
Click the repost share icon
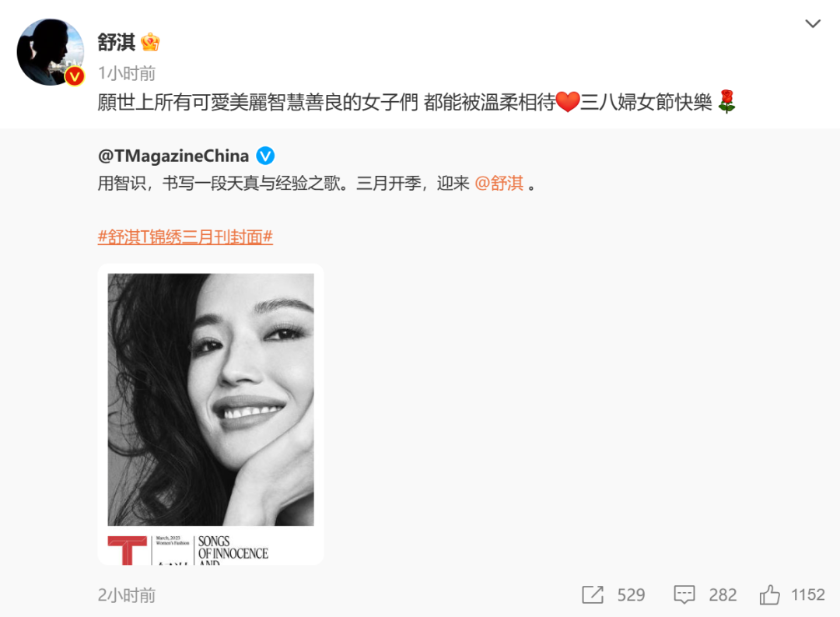[x=593, y=594]
